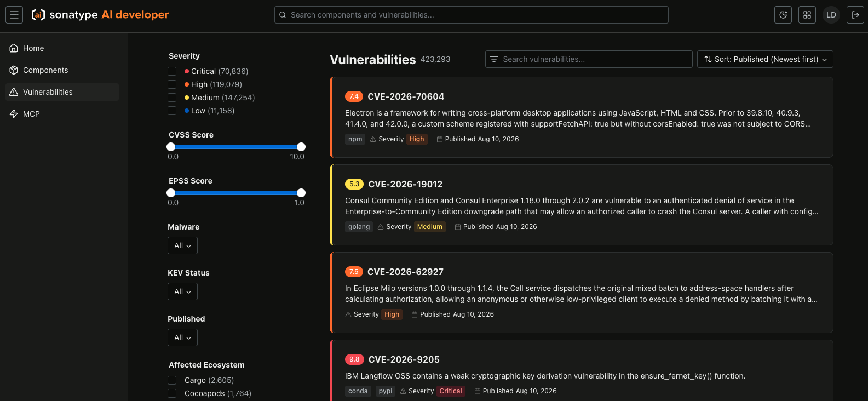Click the Critical severity label on CVE-2026-9205
868x401 pixels.
click(x=451, y=391)
